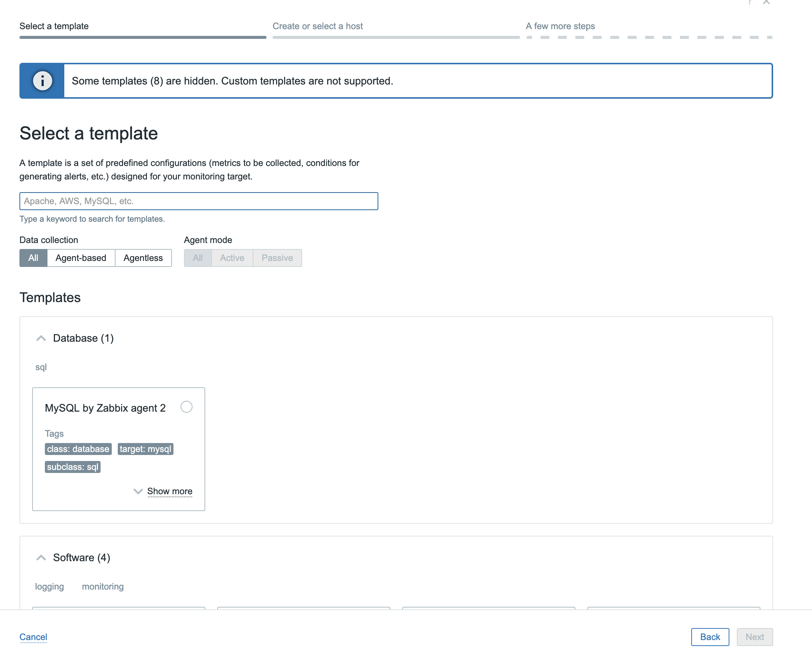812x658 pixels.
Task: Open the Show more link
Action: pyautogui.click(x=169, y=491)
